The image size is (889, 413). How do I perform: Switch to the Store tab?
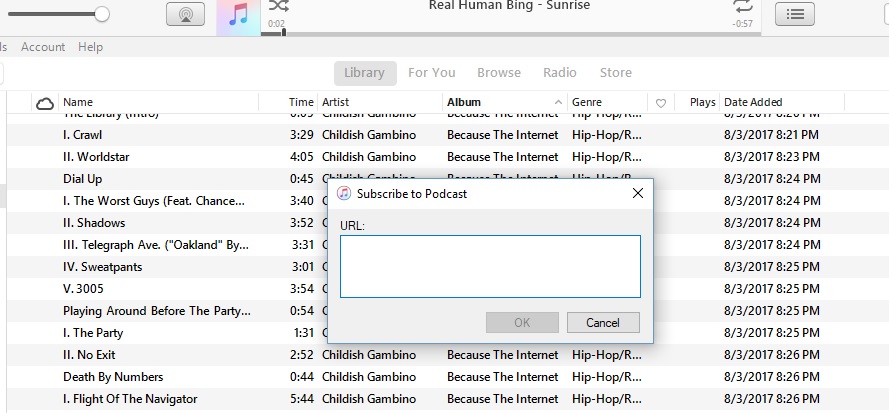click(x=616, y=73)
